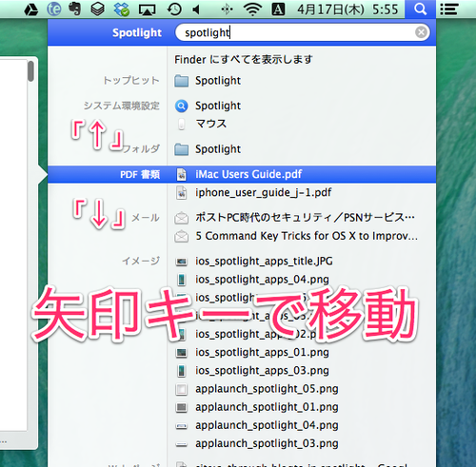The height and width of the screenshot is (467, 476).
Task: Click the ios_spotlight_apps_03.png thumbnail icon
Action: click(x=181, y=371)
